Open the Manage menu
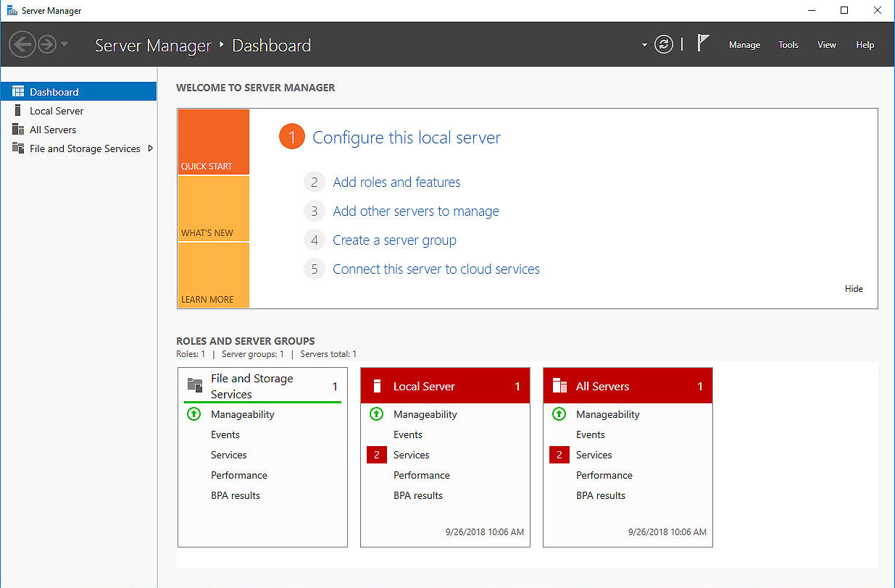 (744, 45)
